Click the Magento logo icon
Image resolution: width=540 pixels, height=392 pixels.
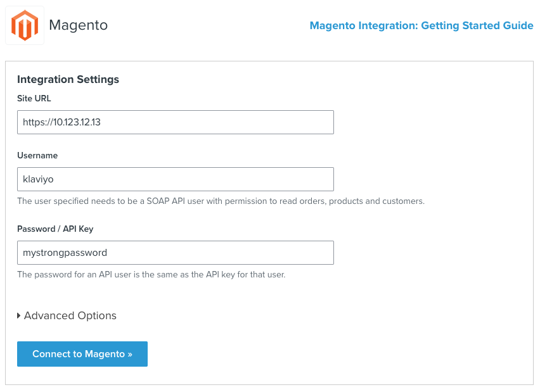coord(25,25)
